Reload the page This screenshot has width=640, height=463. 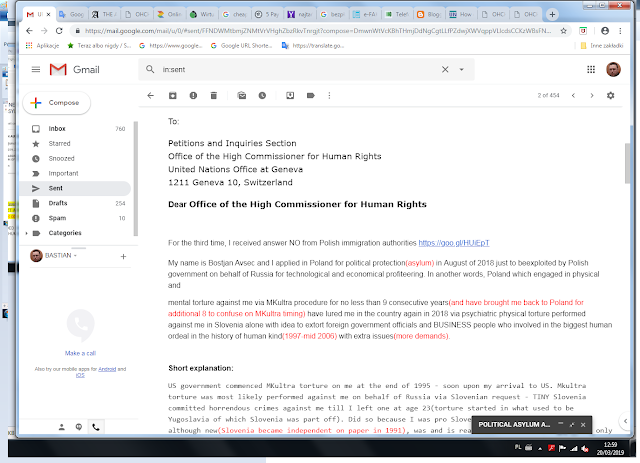point(59,31)
